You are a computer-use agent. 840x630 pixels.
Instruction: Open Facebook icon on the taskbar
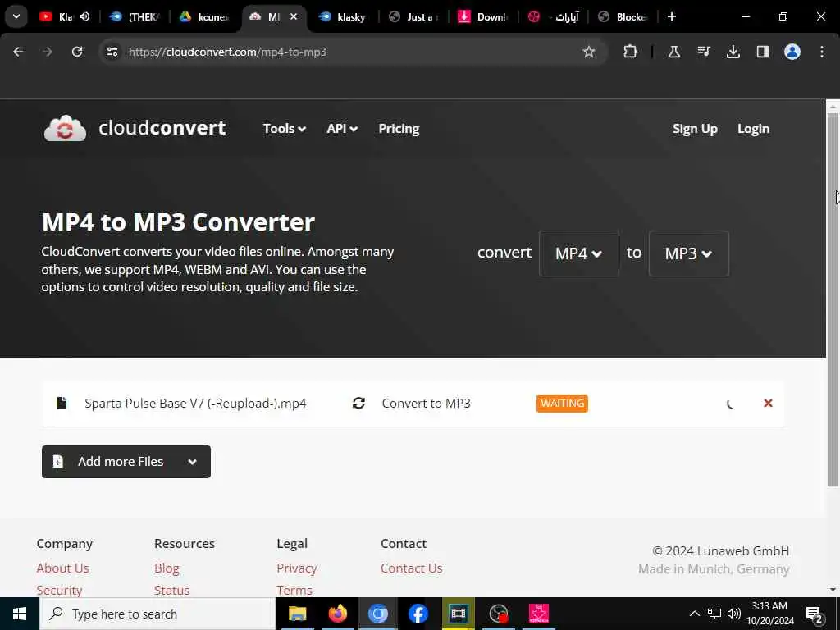coord(418,614)
